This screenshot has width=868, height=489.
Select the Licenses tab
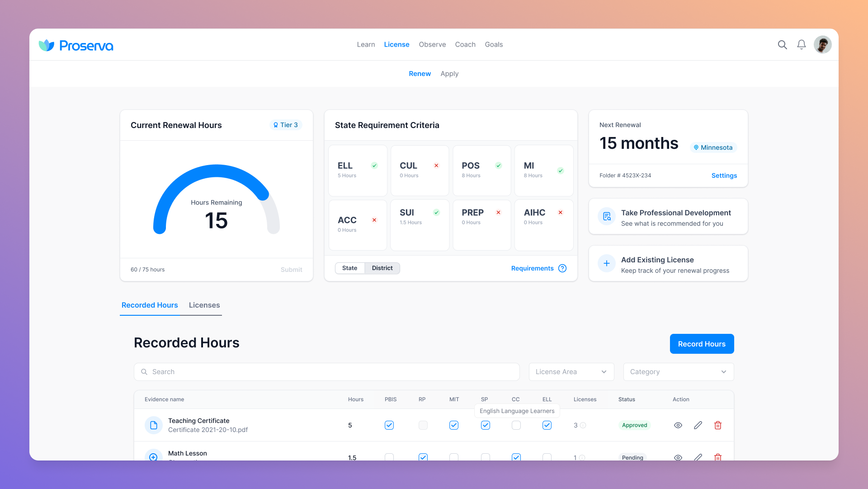tap(204, 305)
